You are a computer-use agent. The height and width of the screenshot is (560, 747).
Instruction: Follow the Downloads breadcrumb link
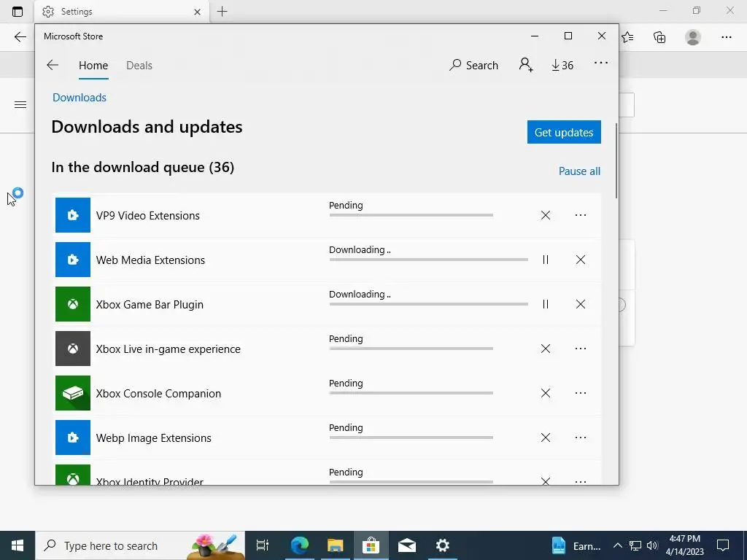[x=80, y=98]
